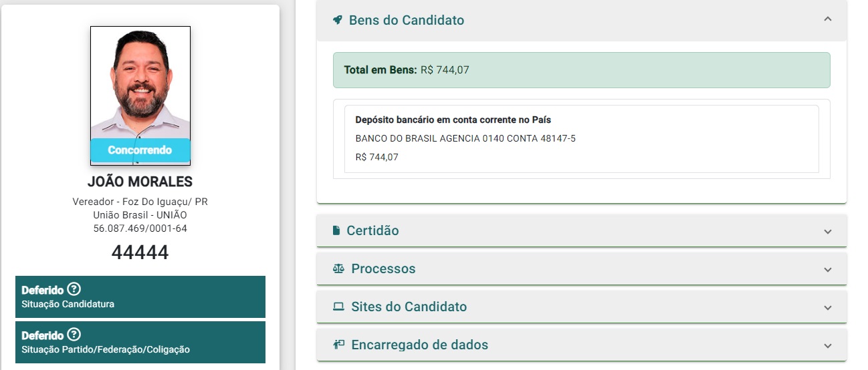The image size is (868, 370).
Task: Click the document icon next to Certidão
Action: (x=336, y=230)
